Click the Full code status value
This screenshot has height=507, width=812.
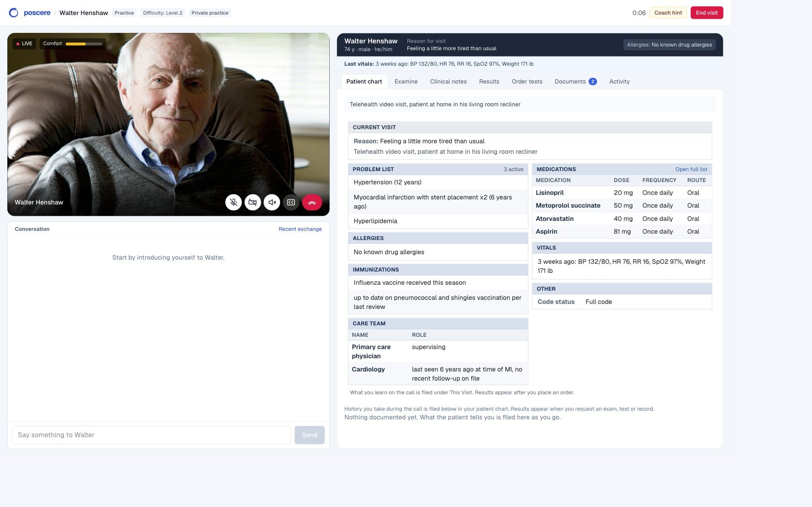tap(598, 302)
